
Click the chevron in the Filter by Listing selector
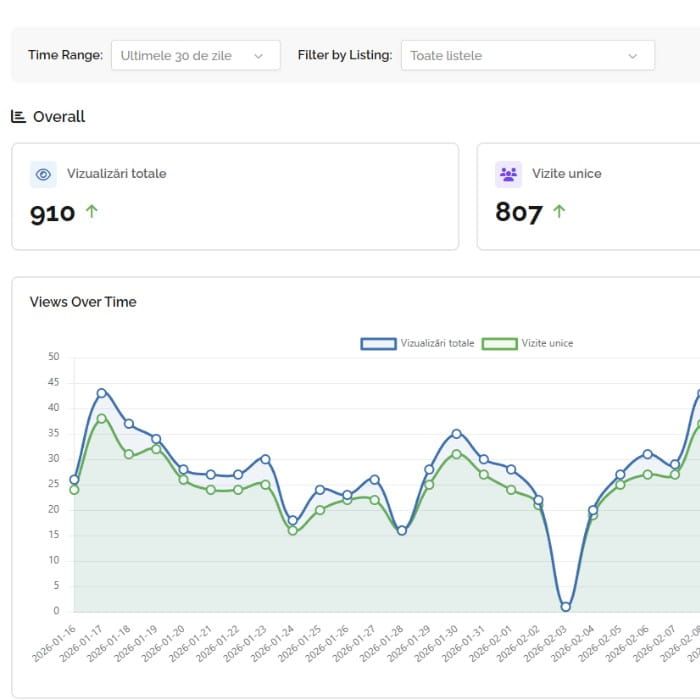[632, 56]
